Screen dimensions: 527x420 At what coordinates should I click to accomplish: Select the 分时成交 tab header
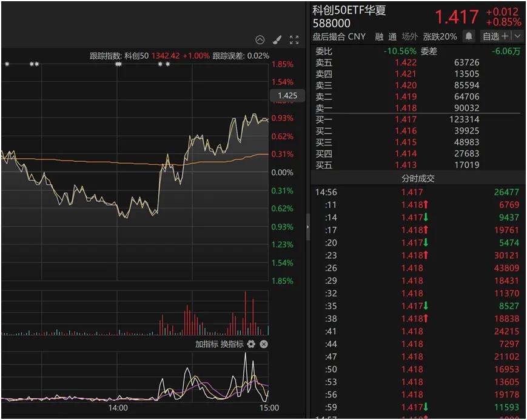pos(418,178)
